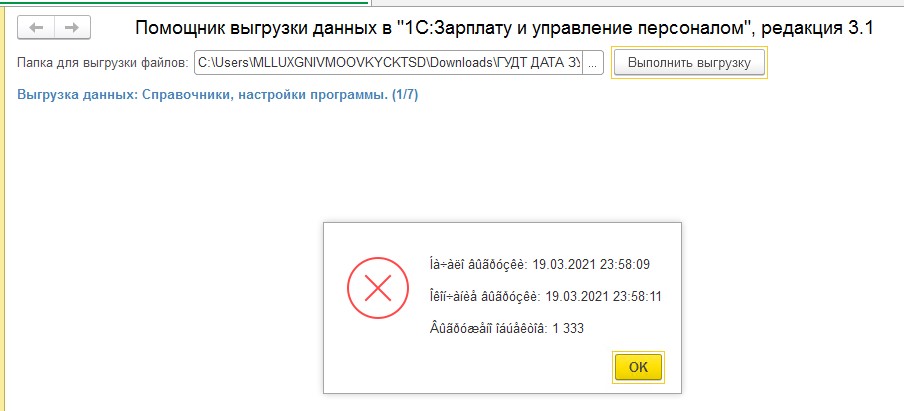
Task: Open folder browser with the ellipsis button
Action: [593, 64]
